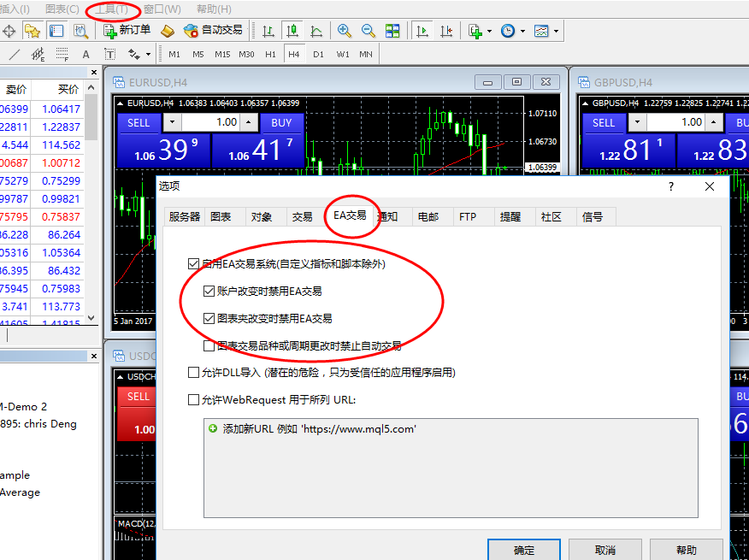
Task: Expand the arrow shapes tool dropdown
Action: coord(148,53)
